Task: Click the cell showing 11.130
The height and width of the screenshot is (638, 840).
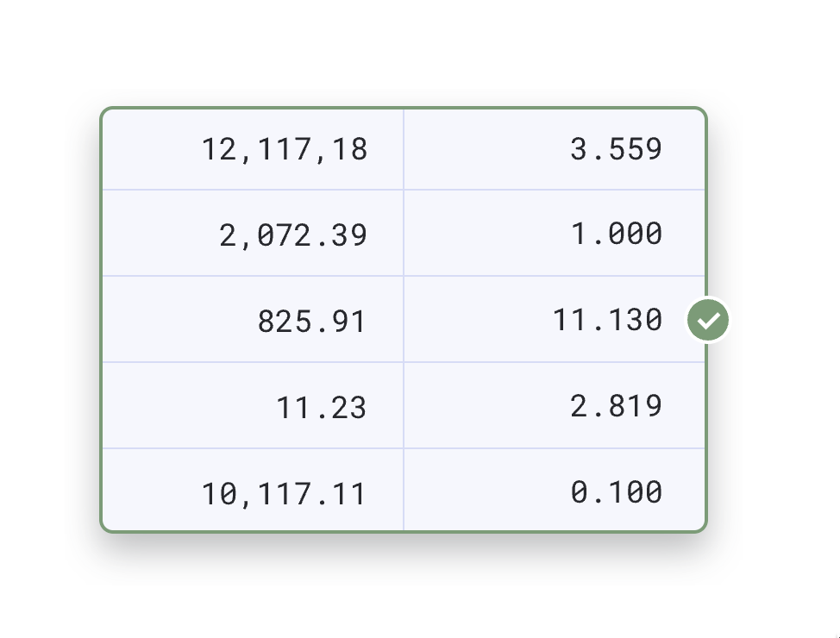Action: pos(554,319)
